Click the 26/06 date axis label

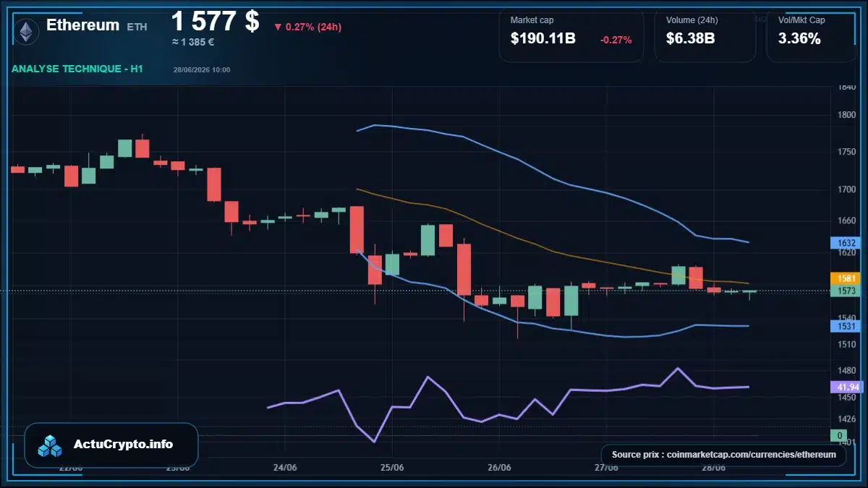pos(499,467)
